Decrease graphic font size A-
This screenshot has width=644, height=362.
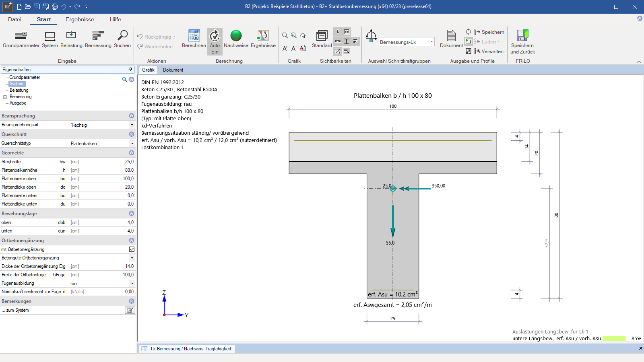[x=294, y=48]
